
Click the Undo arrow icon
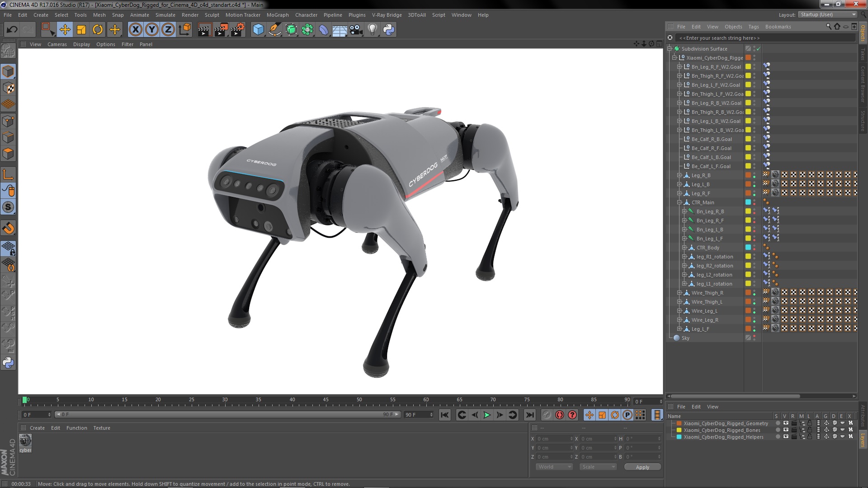pyautogui.click(x=12, y=30)
